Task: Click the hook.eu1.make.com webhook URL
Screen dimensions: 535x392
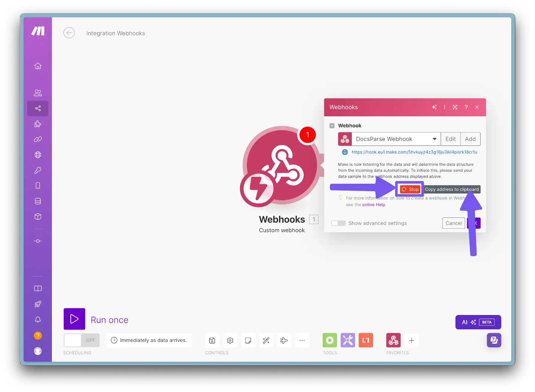Action: tap(414, 152)
